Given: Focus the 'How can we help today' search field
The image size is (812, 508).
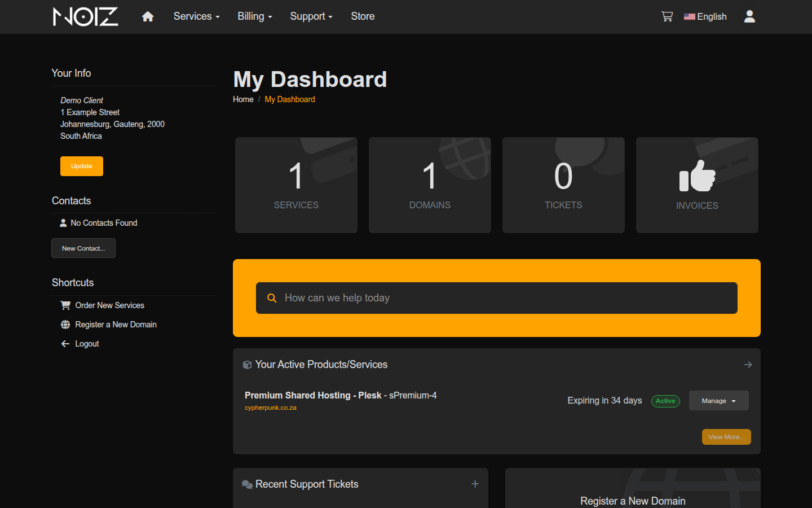Looking at the screenshot, I should tap(497, 298).
